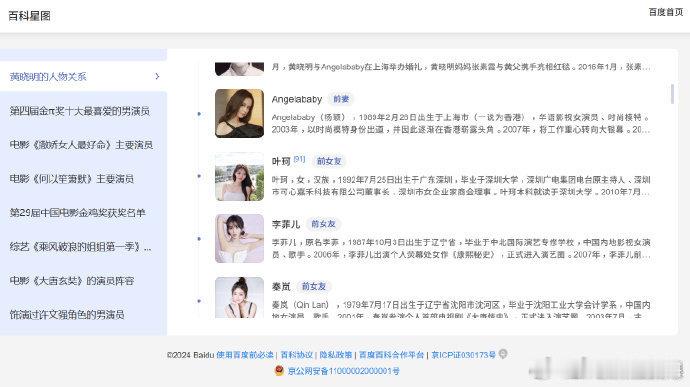This screenshot has height=387, width=690.
Task: Select 电影《大唐玄奘》的演员阵容 sidebar item
Action: coord(72,280)
